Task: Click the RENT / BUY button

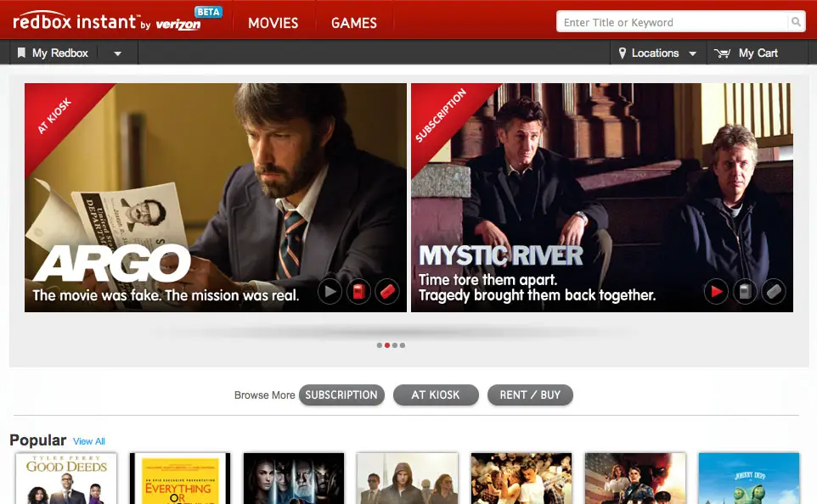Action: pos(530,395)
